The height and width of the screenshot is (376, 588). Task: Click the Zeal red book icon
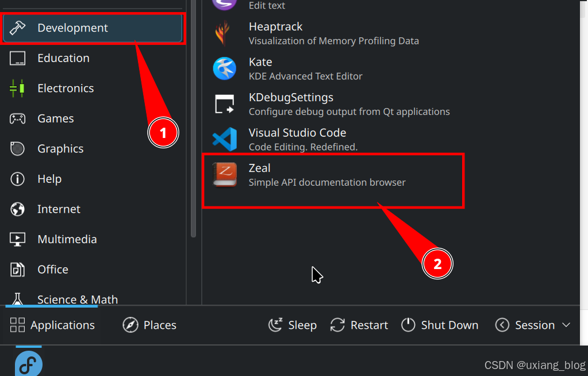(x=225, y=175)
